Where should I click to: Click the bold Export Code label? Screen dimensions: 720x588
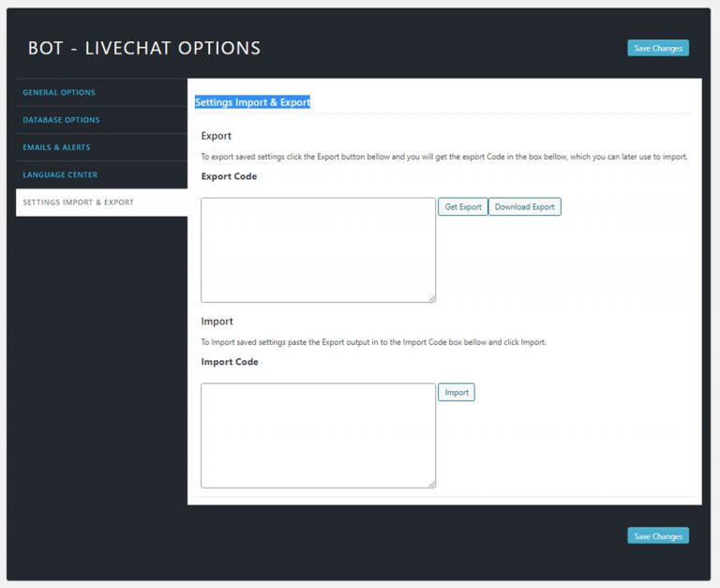229,176
